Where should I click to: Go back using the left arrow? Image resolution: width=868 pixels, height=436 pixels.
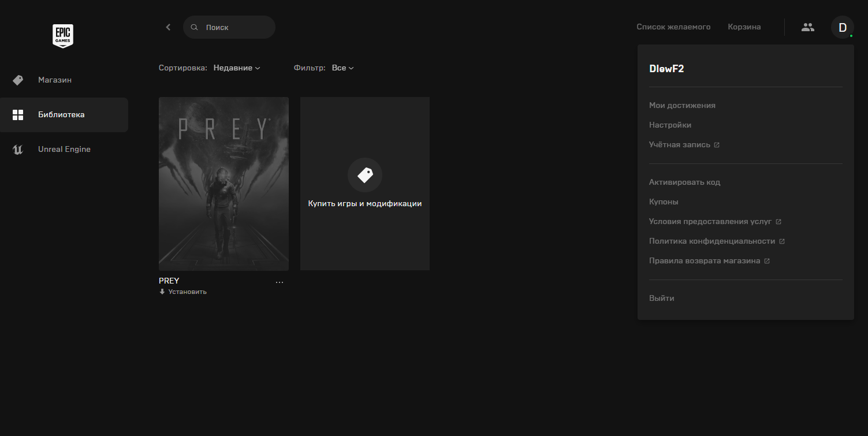168,27
